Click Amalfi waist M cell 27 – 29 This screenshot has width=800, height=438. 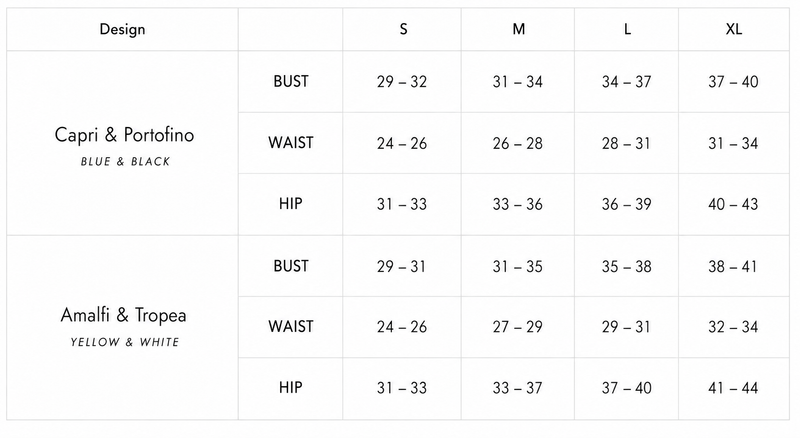[517, 327]
